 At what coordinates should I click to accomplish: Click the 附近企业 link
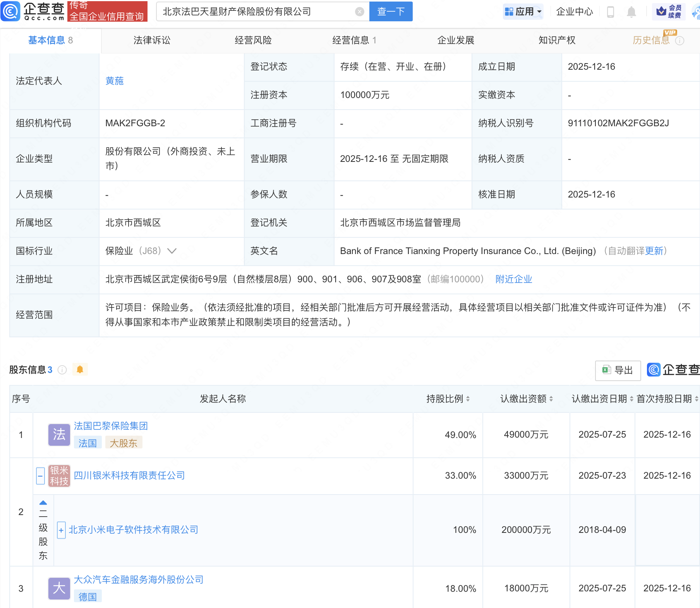click(513, 279)
